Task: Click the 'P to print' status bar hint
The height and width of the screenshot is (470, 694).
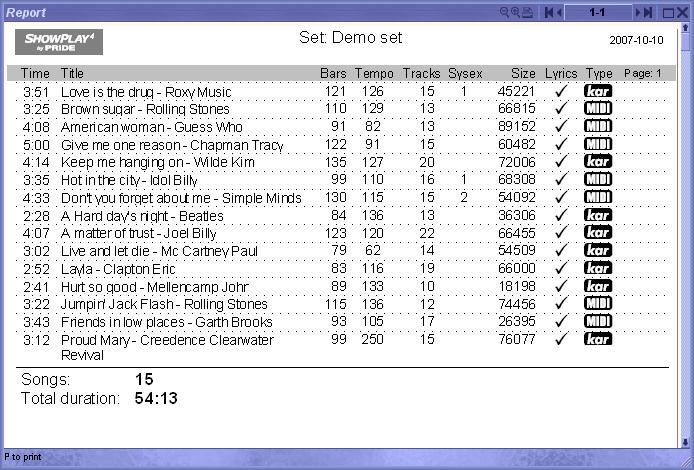Action: [23, 457]
